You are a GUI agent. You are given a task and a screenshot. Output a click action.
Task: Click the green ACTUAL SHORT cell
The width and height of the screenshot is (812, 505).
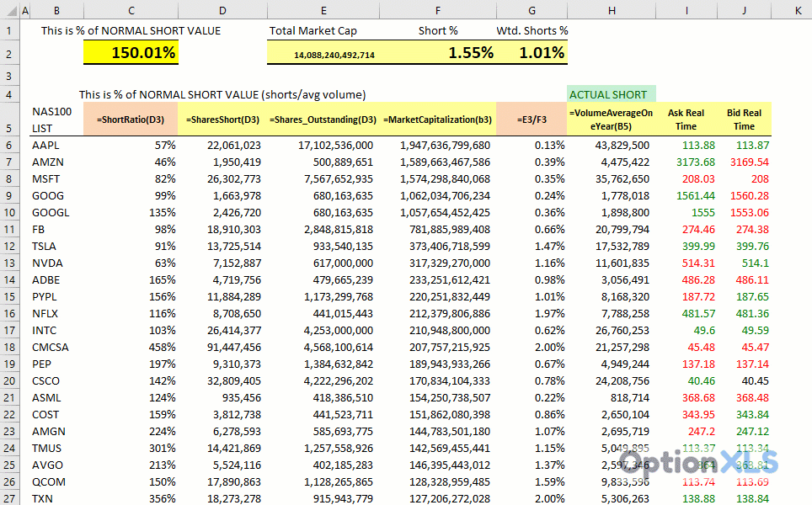pyautogui.click(x=612, y=94)
